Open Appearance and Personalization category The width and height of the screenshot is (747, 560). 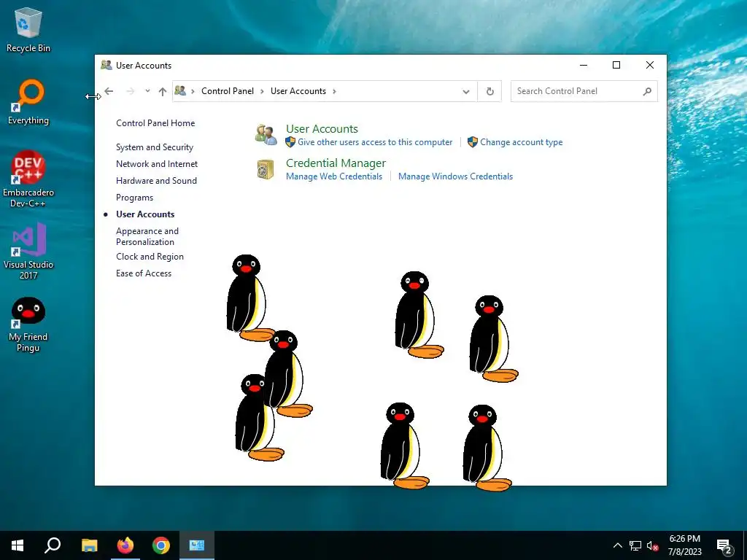point(147,236)
